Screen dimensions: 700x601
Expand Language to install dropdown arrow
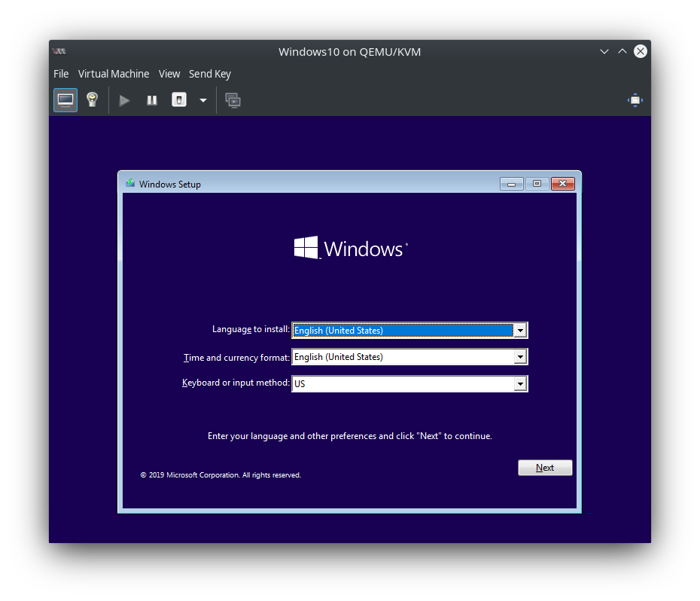point(520,330)
